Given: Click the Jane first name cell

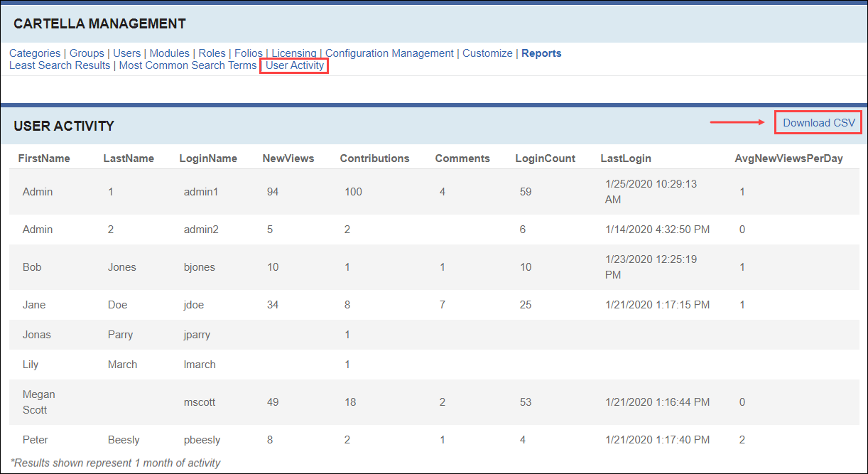Looking at the screenshot, I should 34,305.
